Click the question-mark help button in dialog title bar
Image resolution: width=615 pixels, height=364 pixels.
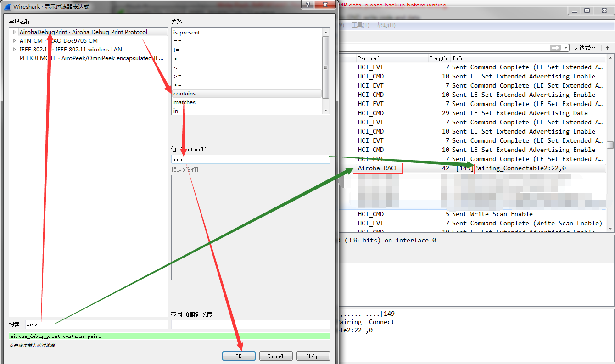pyautogui.click(x=307, y=4)
